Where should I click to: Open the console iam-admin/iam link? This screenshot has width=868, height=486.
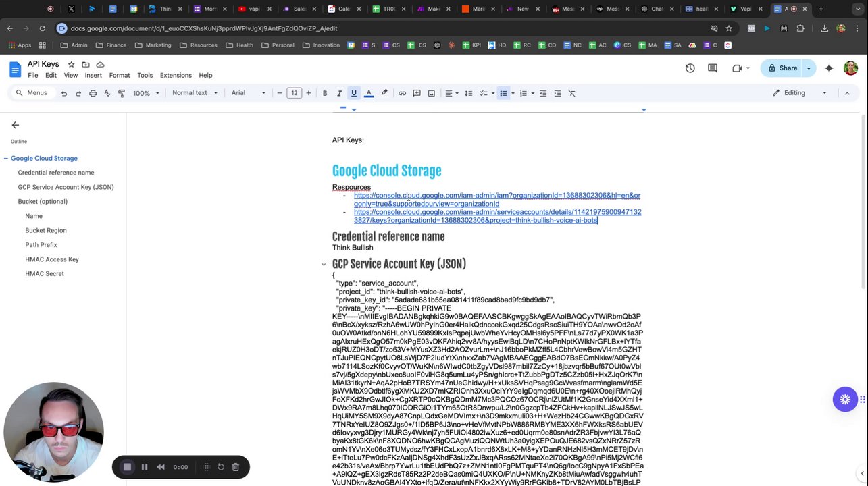point(496,200)
